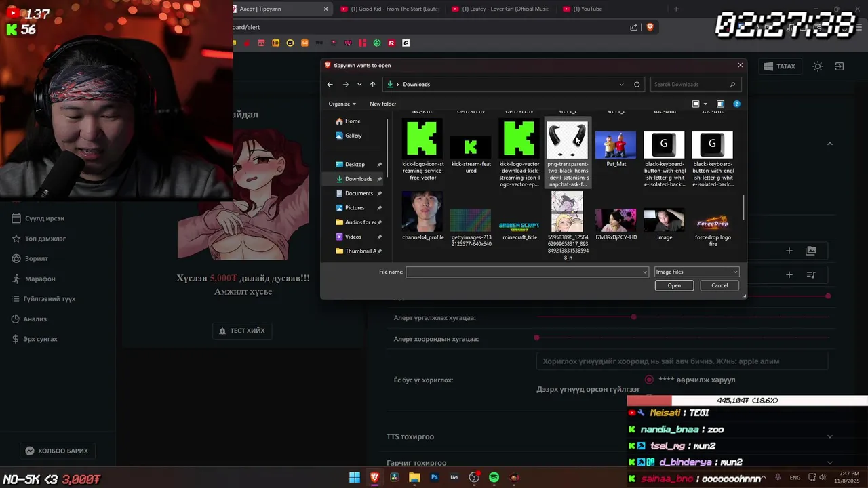This screenshot has height=488, width=868.
Task: Select the channels4_profile image file
Action: pyautogui.click(x=422, y=217)
